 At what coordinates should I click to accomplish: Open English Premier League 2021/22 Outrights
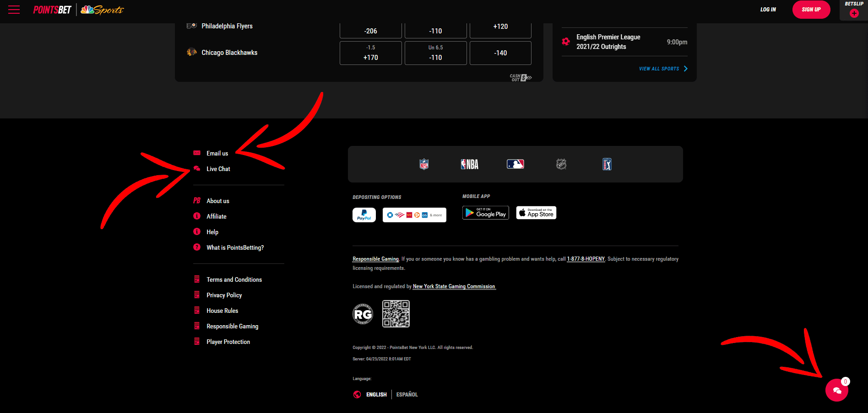(624, 42)
